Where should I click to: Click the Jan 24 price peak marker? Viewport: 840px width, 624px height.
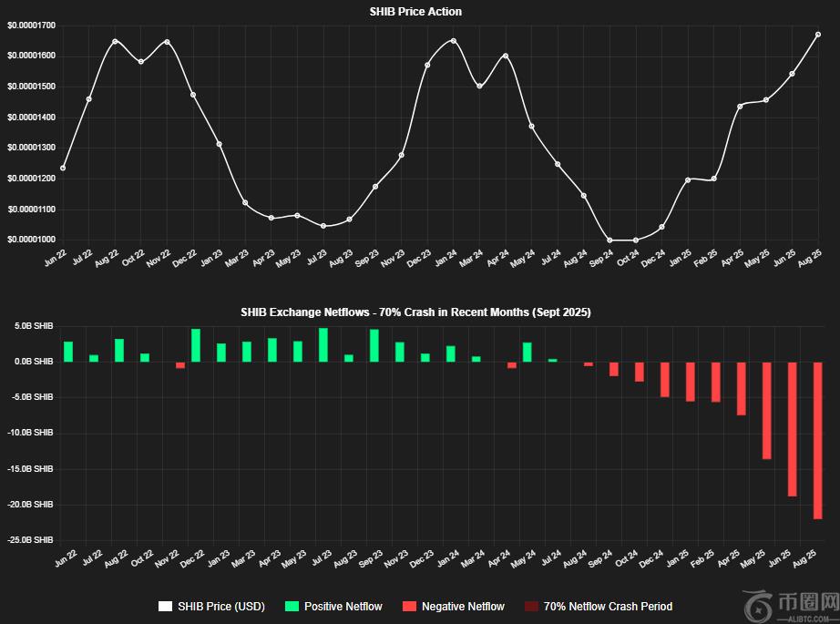point(454,41)
